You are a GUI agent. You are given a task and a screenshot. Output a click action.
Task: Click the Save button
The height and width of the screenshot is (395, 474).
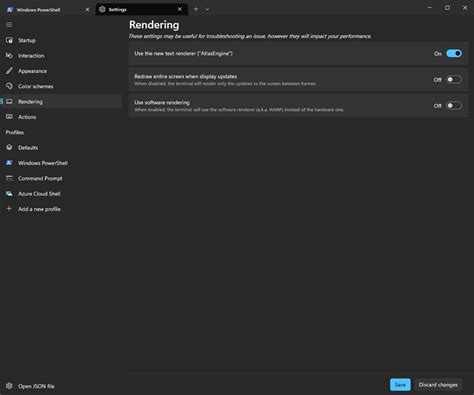[400, 385]
